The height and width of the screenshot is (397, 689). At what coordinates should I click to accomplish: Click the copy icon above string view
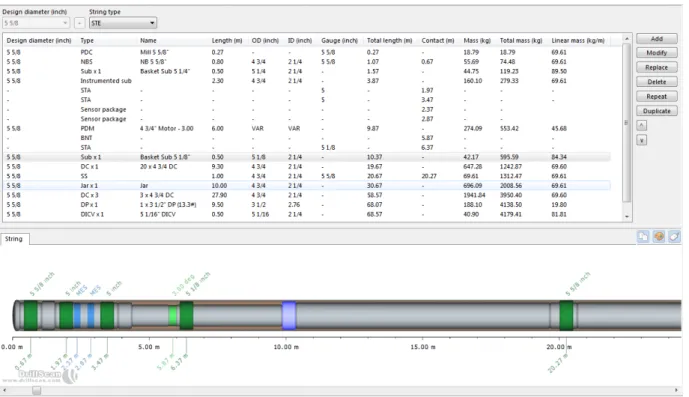(643, 237)
